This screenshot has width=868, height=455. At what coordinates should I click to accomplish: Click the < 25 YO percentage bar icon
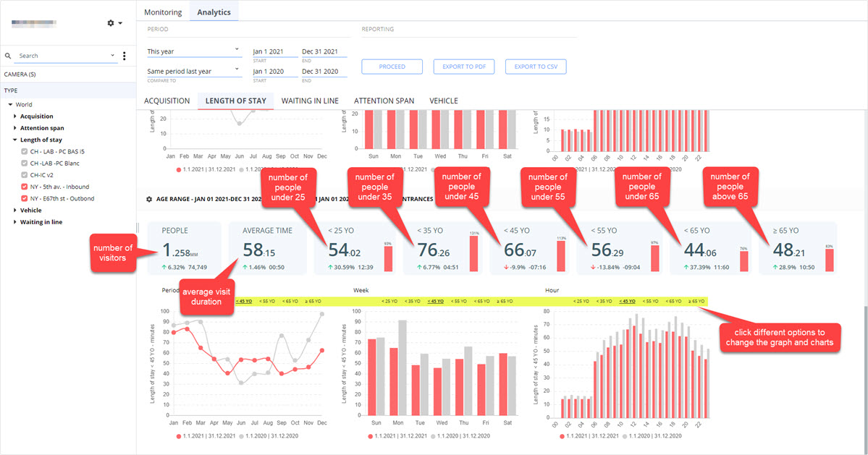pos(388,258)
